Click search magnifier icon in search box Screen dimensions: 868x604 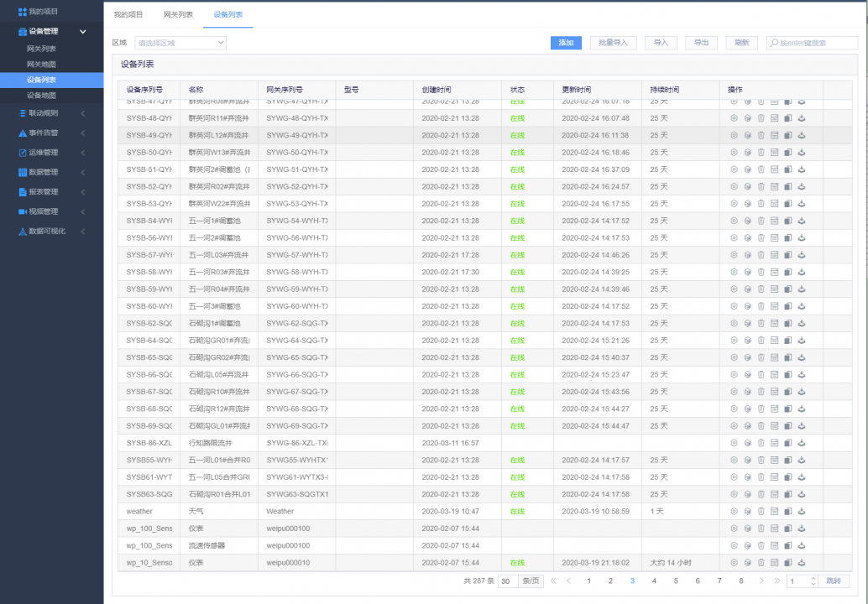(x=774, y=43)
